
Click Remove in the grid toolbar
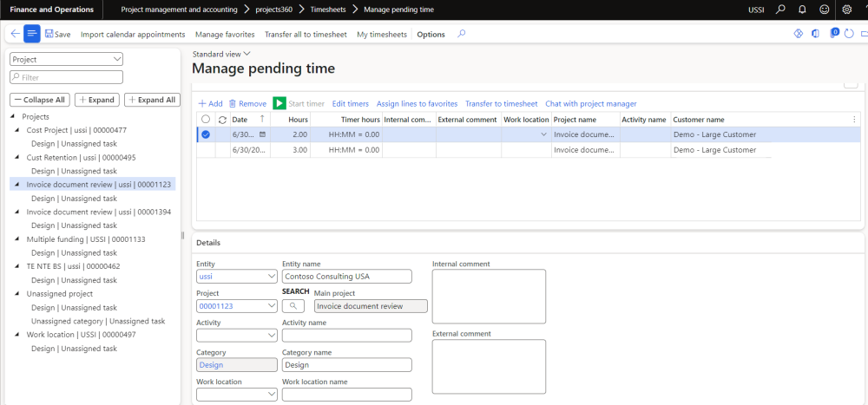pyautogui.click(x=247, y=103)
